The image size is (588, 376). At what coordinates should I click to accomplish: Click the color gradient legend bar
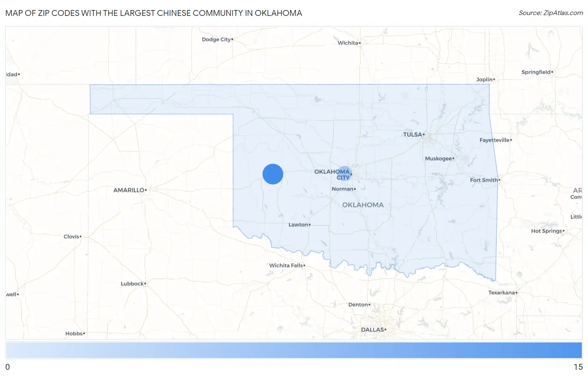pos(294,350)
